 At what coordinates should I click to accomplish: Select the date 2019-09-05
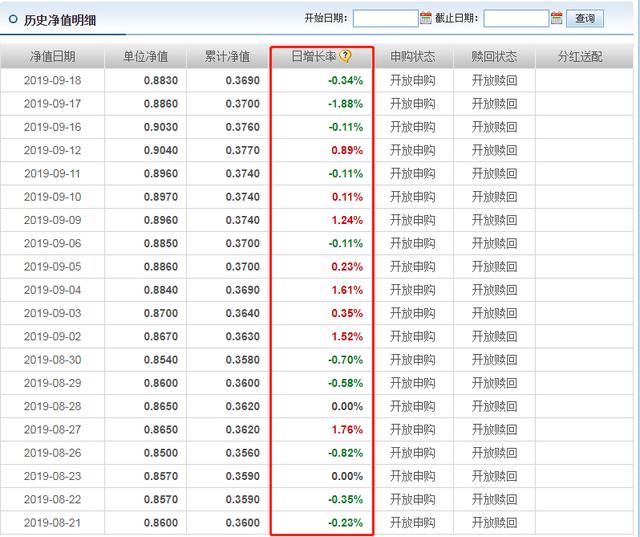click(53, 266)
